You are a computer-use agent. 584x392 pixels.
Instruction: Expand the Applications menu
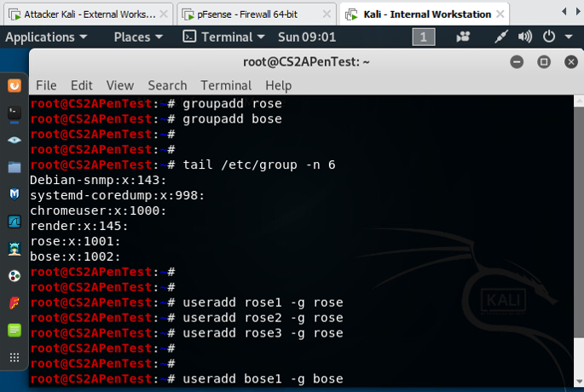[46, 37]
